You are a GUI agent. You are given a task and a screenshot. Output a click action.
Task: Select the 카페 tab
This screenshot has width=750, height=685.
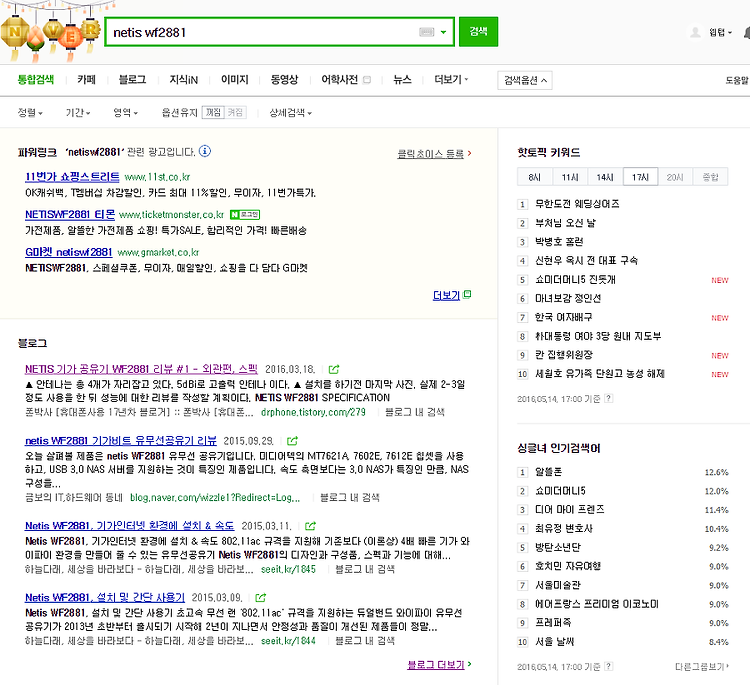87,79
